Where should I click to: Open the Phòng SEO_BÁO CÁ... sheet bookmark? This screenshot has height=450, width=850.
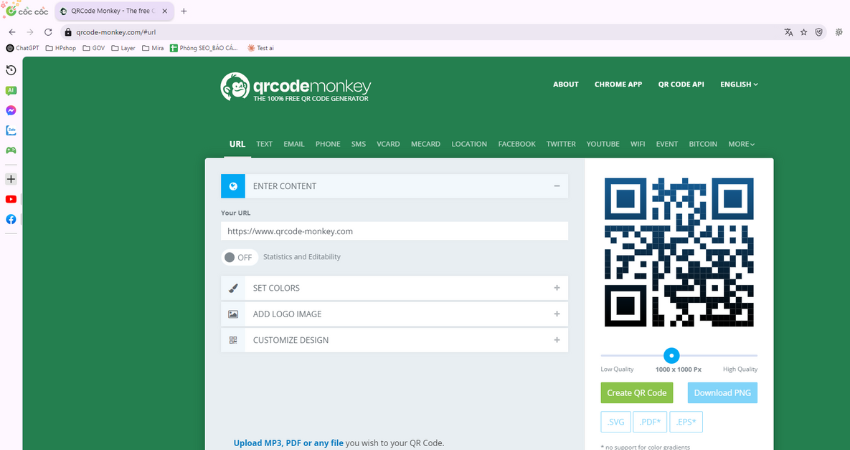(x=204, y=48)
